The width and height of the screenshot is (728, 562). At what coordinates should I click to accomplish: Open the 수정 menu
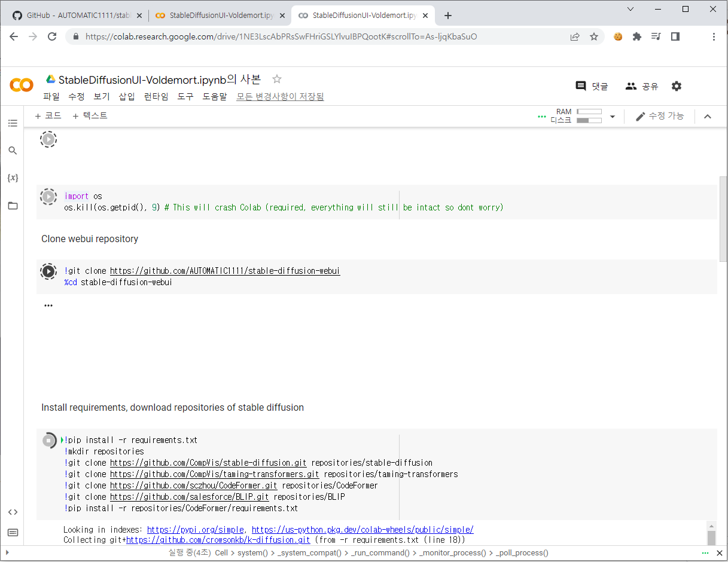(x=77, y=96)
